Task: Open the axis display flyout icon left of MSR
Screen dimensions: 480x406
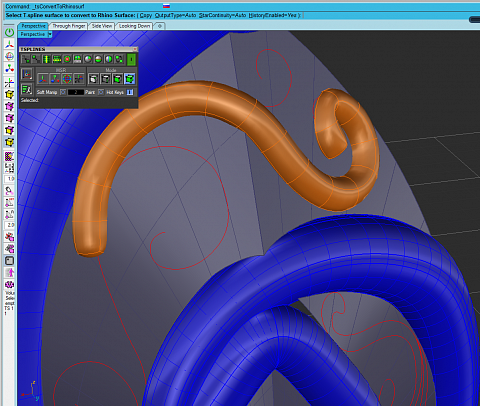Action: tap(27, 74)
